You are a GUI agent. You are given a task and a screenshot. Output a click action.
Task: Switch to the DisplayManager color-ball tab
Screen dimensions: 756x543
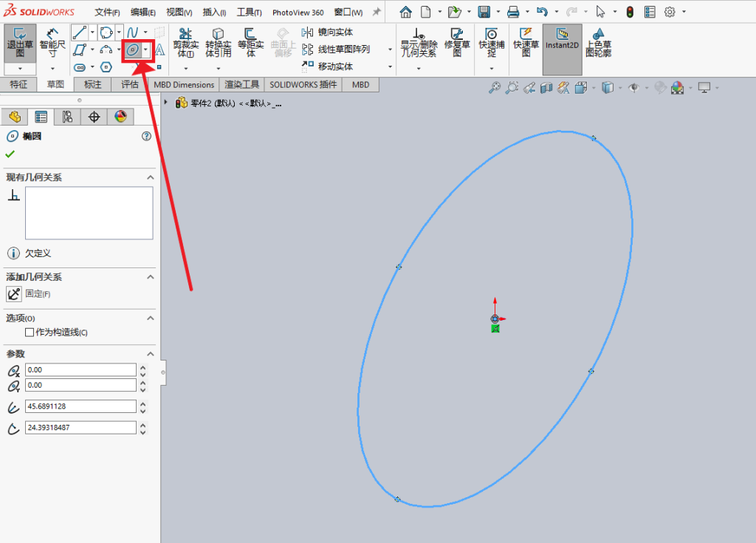click(x=120, y=116)
